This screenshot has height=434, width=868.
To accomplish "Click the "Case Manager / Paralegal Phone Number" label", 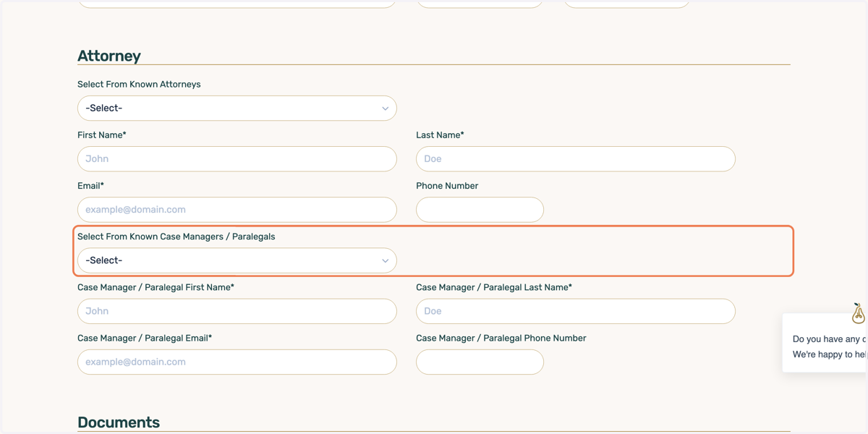I will click(501, 338).
